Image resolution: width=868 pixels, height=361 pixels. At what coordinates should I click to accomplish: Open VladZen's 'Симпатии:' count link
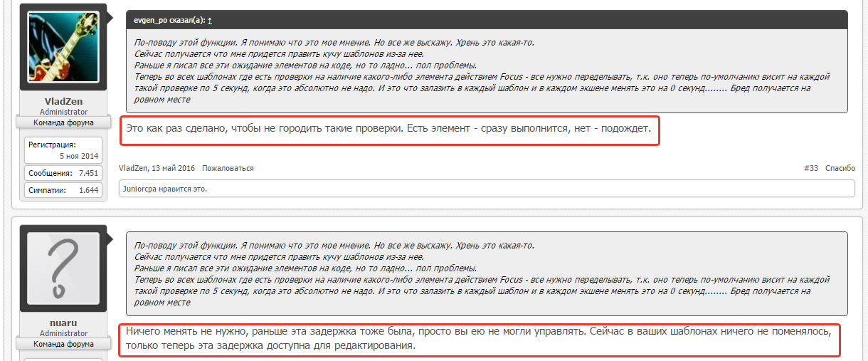tap(46, 190)
